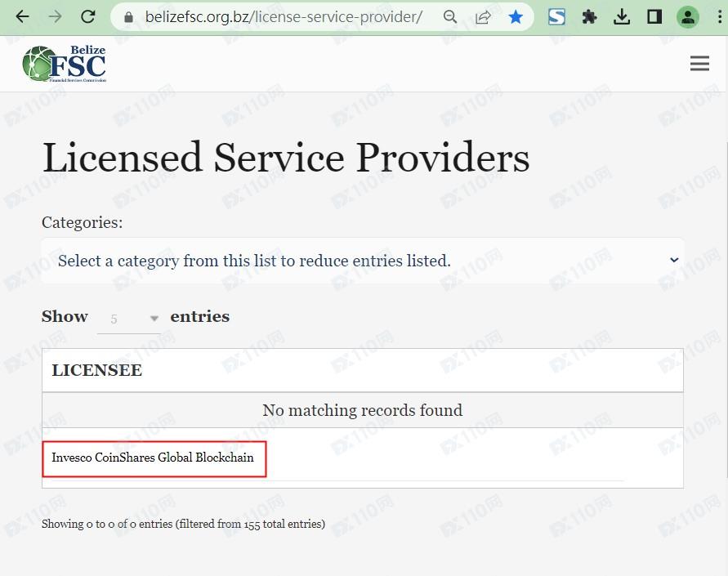Select the Categories label
This screenshot has height=576, width=728.
tap(83, 222)
